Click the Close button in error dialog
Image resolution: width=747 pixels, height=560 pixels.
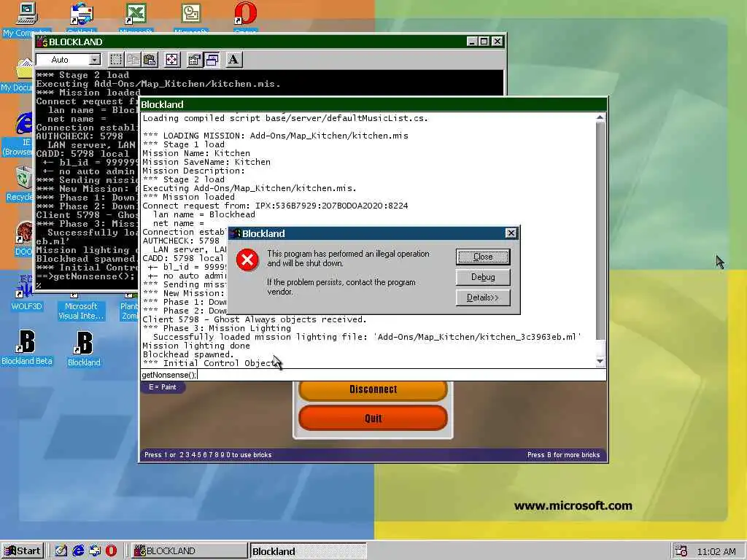click(x=483, y=257)
